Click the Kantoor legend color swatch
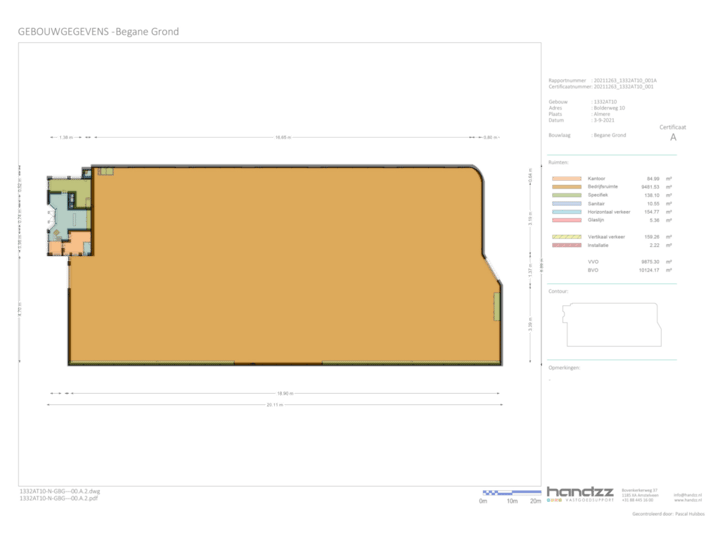 click(x=567, y=177)
